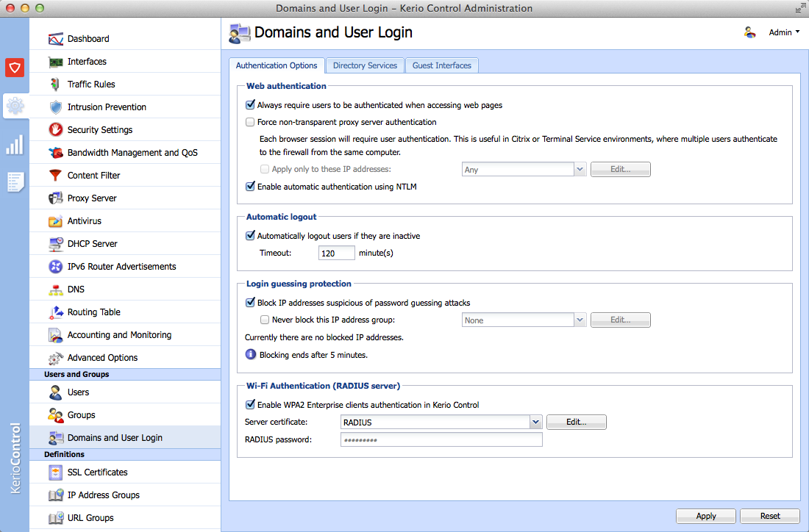Open the Guest Interfaces tab

[442, 65]
